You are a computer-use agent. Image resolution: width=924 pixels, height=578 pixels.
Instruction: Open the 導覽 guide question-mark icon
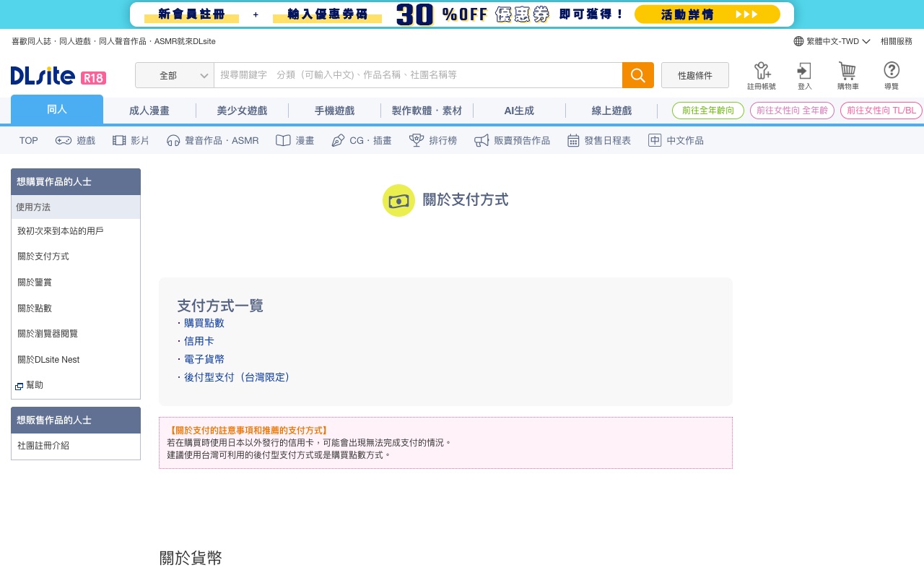892,76
